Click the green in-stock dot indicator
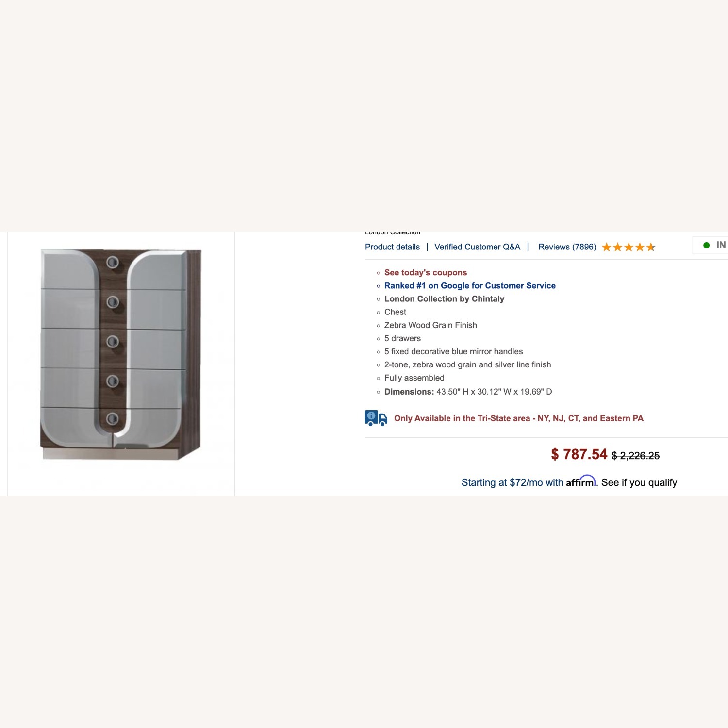 point(707,246)
